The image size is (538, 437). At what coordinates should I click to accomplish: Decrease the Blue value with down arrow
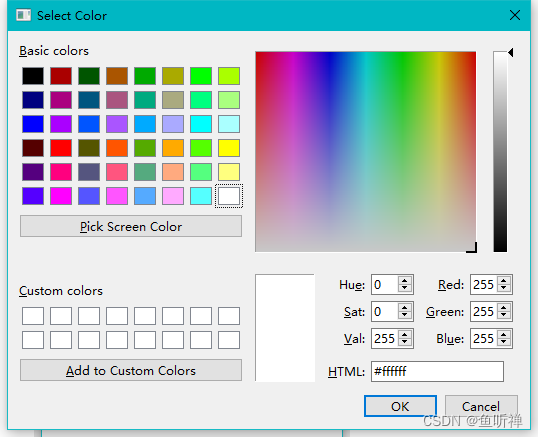coord(504,342)
